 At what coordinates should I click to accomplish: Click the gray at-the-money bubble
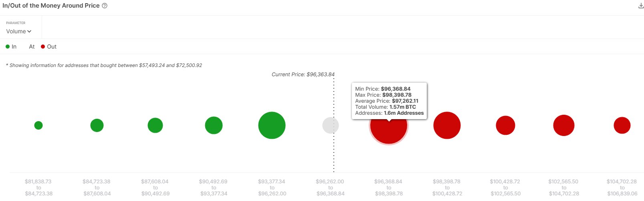330,126
